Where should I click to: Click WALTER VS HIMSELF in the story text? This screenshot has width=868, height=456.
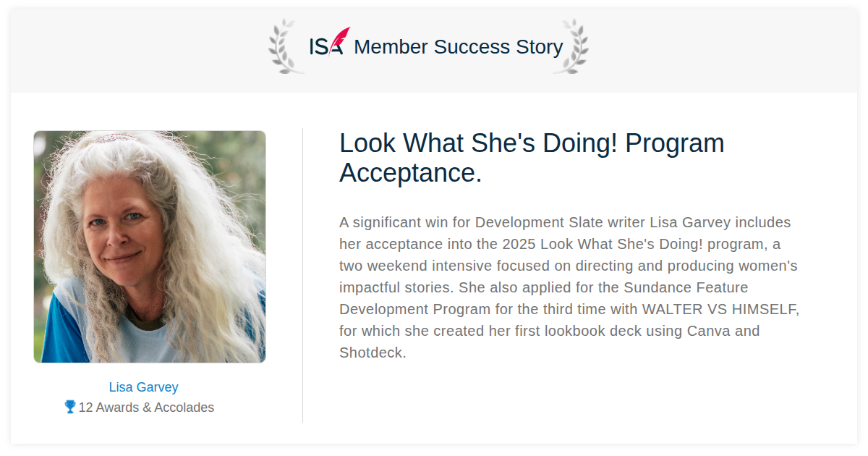tap(720, 309)
